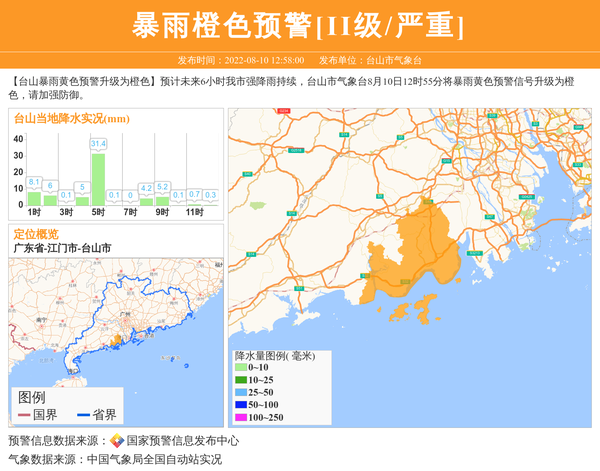Click the National Warning Center logo icon
600x471 pixels.
click(117, 441)
